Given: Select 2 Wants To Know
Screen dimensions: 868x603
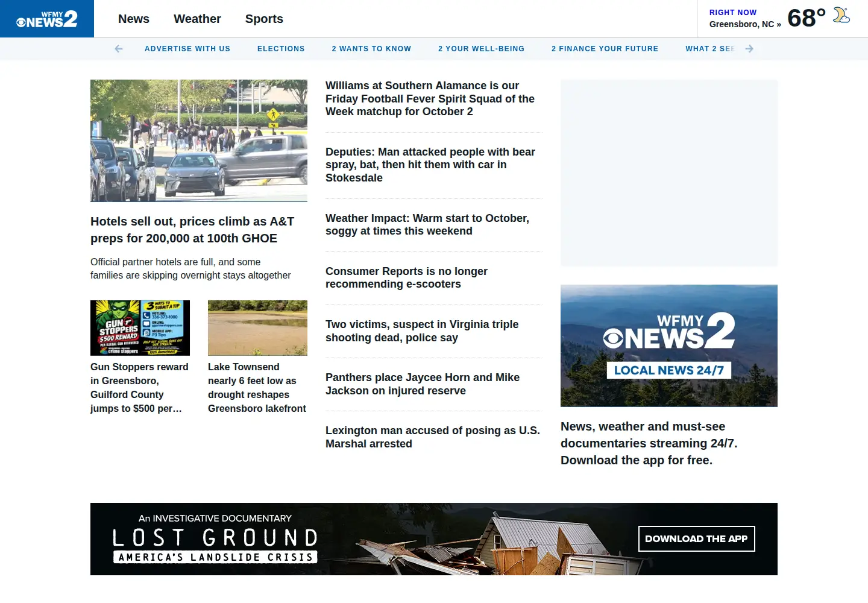Looking at the screenshot, I should point(371,49).
